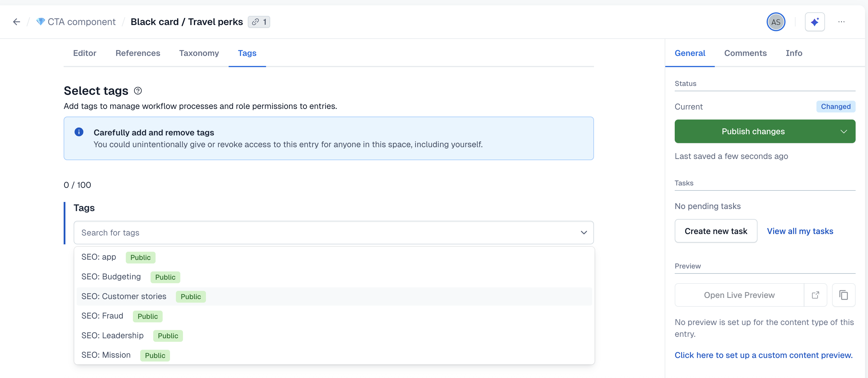Collapse the tags search dropdown chevron
Viewport: 868px width, 378px height.
coord(584,233)
